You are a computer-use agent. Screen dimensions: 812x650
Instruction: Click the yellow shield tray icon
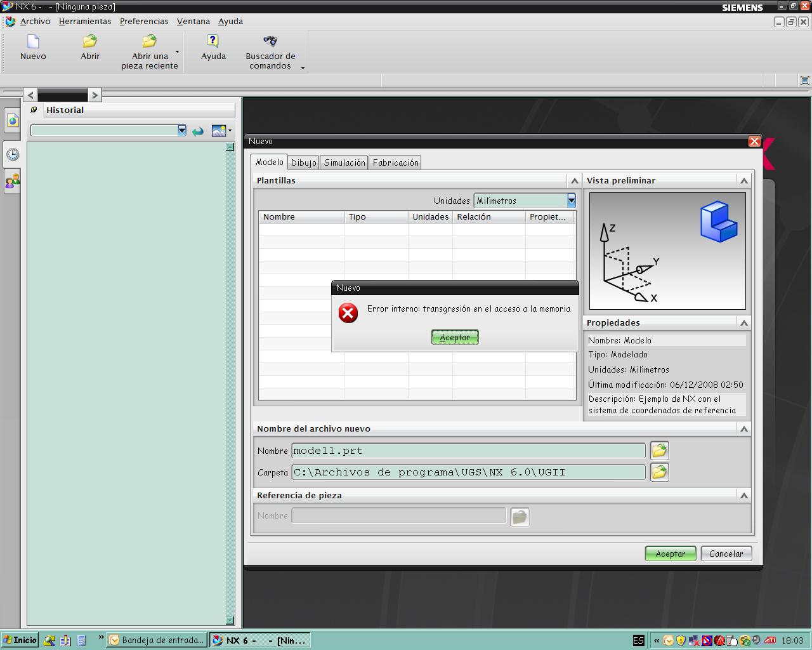click(x=681, y=640)
